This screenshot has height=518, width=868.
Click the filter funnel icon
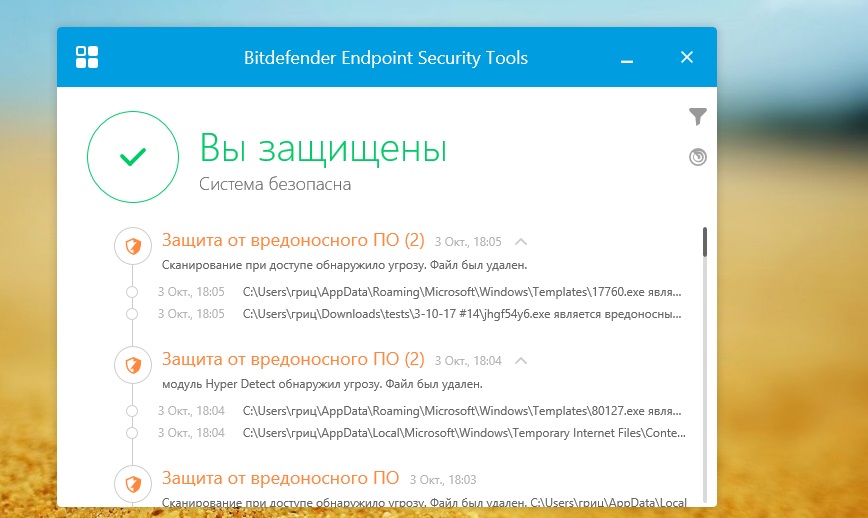coord(698,117)
